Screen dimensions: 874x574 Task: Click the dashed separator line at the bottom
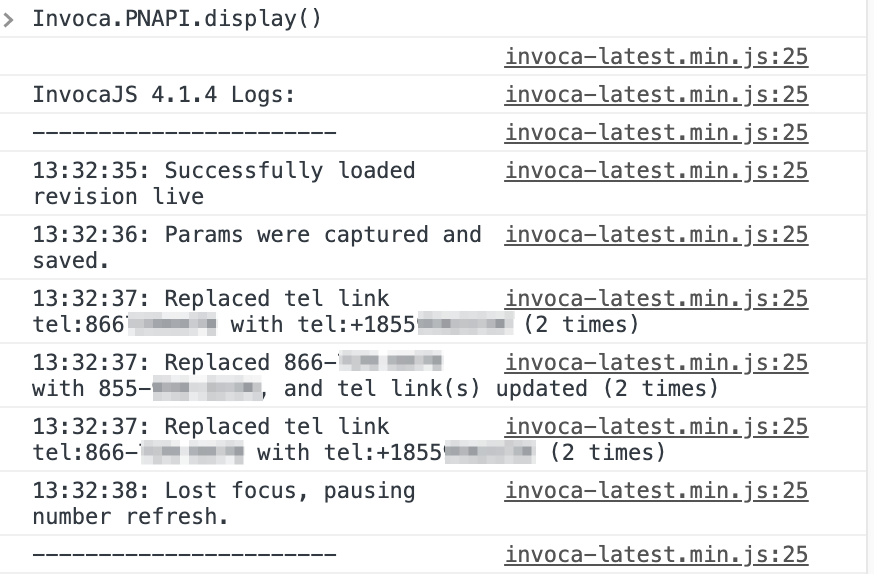point(184,555)
